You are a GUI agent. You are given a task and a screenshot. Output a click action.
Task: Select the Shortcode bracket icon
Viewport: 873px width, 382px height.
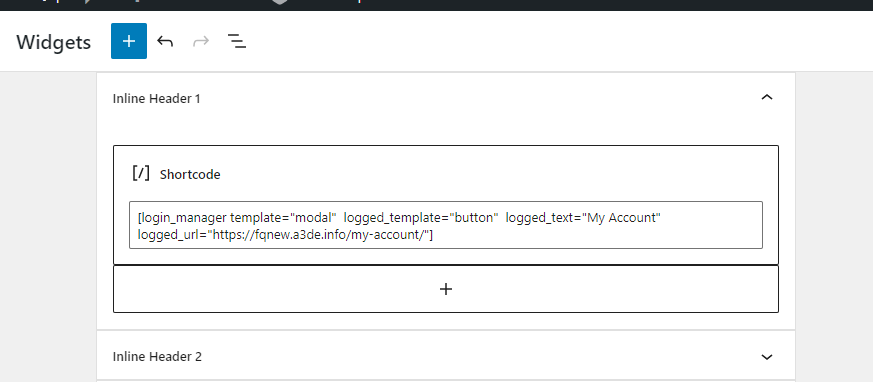[x=141, y=173]
